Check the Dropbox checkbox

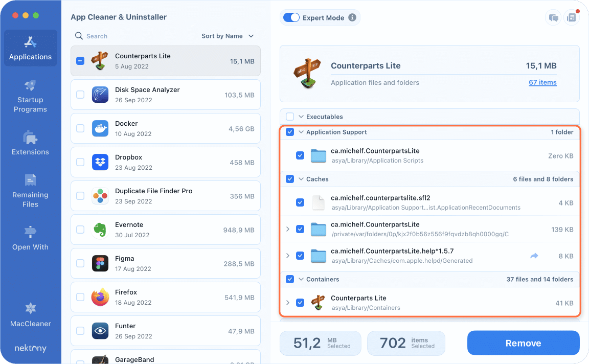pyautogui.click(x=80, y=162)
